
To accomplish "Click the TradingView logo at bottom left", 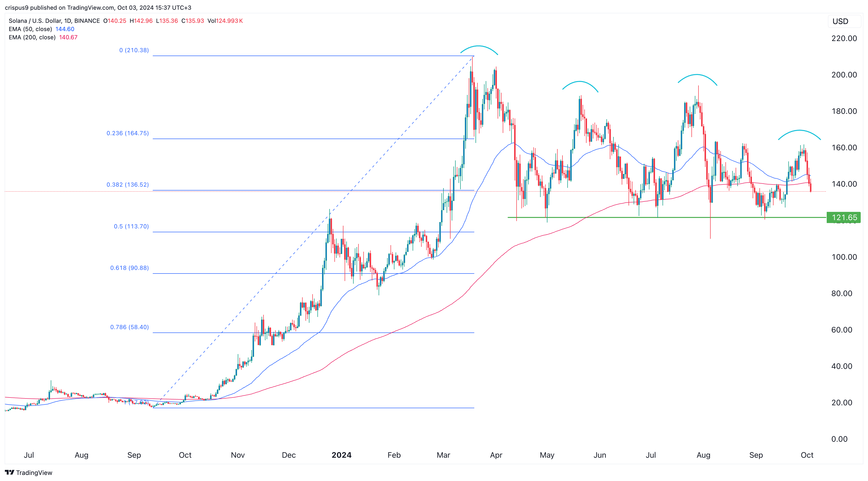I will pos(29,473).
